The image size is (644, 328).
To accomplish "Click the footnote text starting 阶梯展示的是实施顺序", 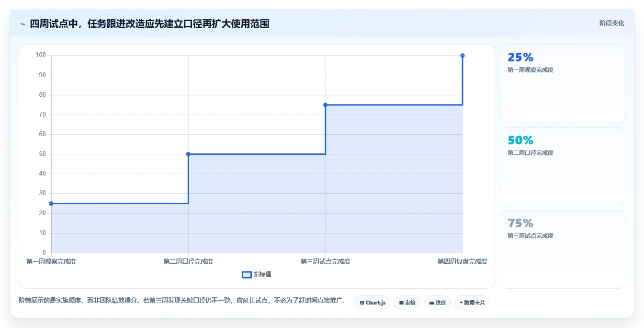I will tap(182, 301).
